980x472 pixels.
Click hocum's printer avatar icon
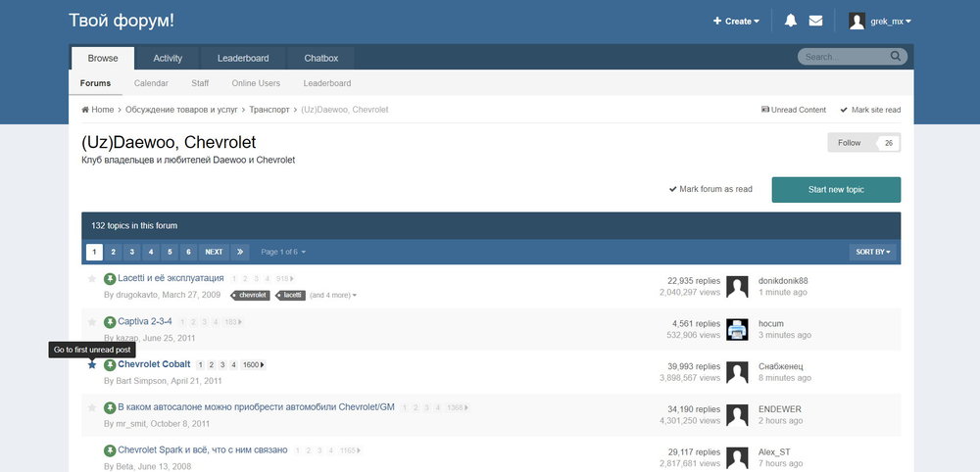(x=738, y=329)
